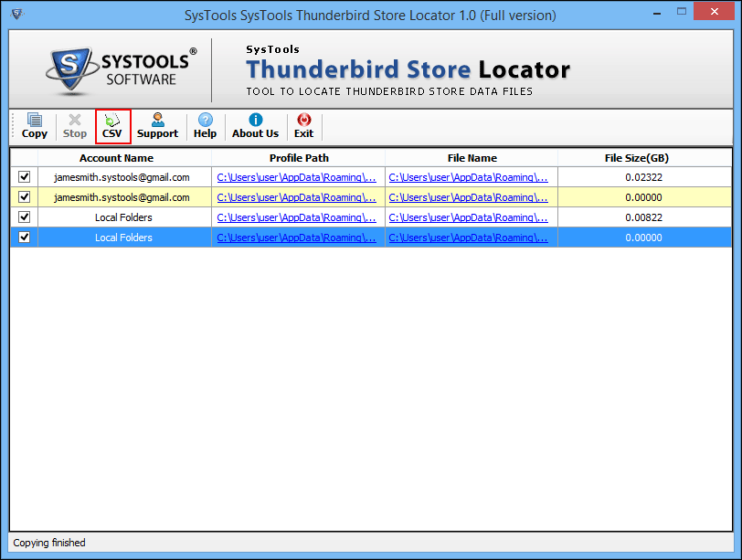Disable the first Local Folders checkbox

(25, 217)
